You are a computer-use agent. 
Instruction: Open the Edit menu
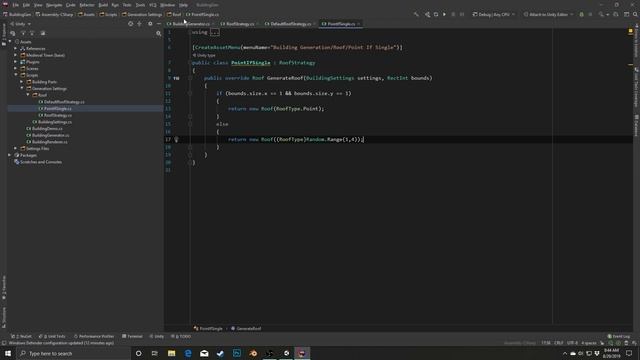(x=26, y=5)
